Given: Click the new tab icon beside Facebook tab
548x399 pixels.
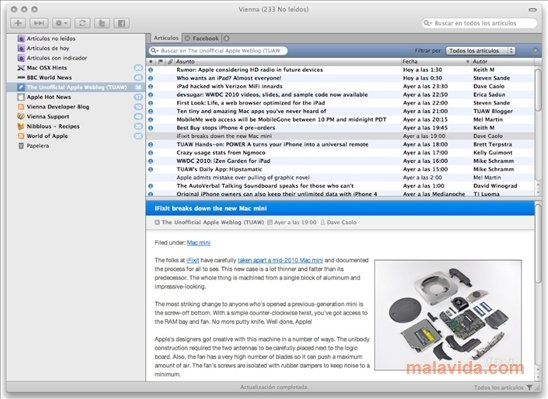Looking at the screenshot, I should [226, 38].
